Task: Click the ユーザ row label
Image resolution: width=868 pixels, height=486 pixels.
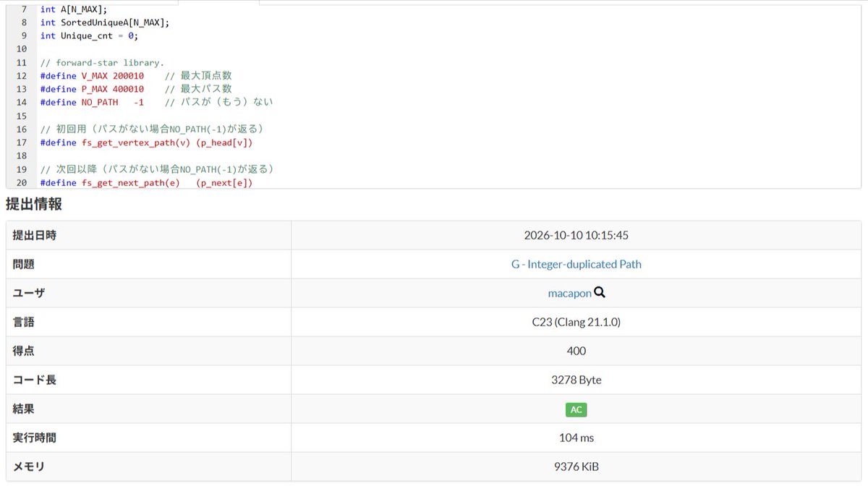Action: 29,293
